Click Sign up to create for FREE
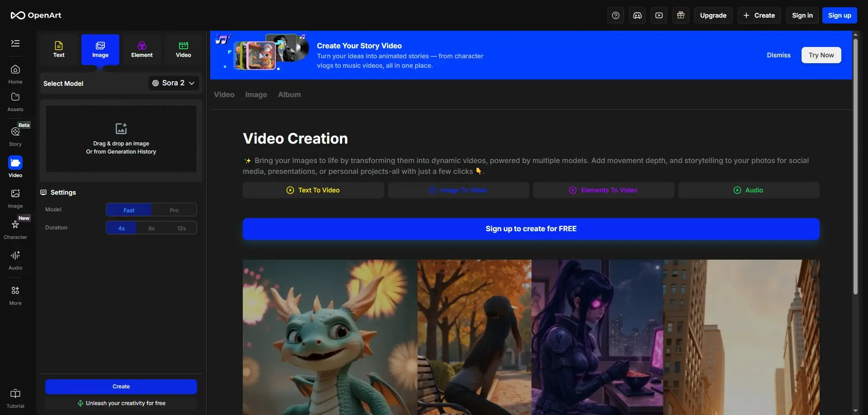The height and width of the screenshot is (415, 868). tap(531, 229)
